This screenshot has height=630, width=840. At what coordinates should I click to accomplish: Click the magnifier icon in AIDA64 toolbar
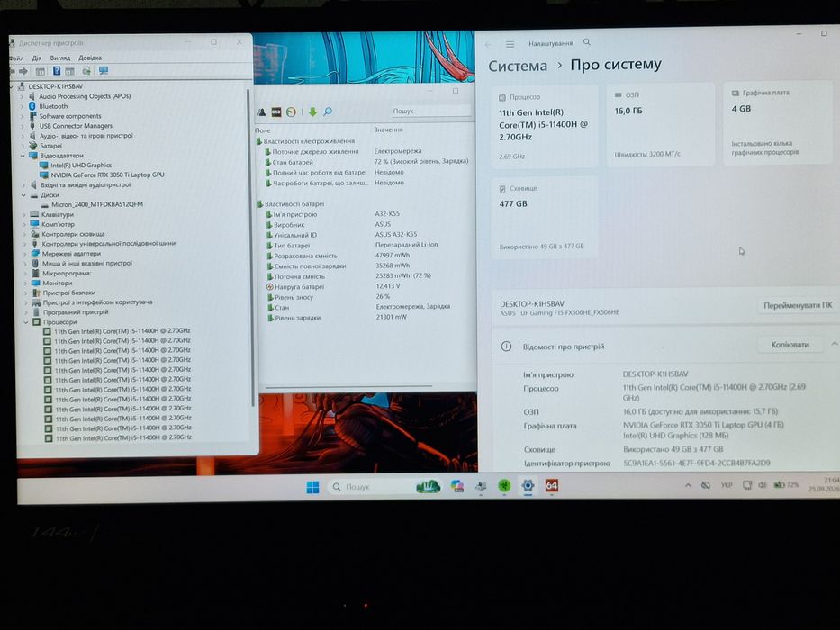coord(328,112)
